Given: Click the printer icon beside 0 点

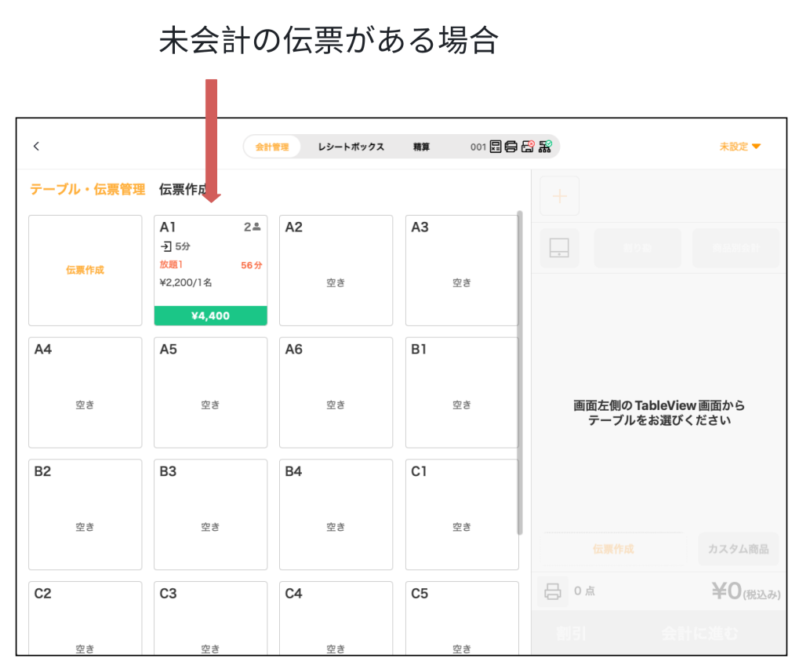Looking at the screenshot, I should point(553,591).
